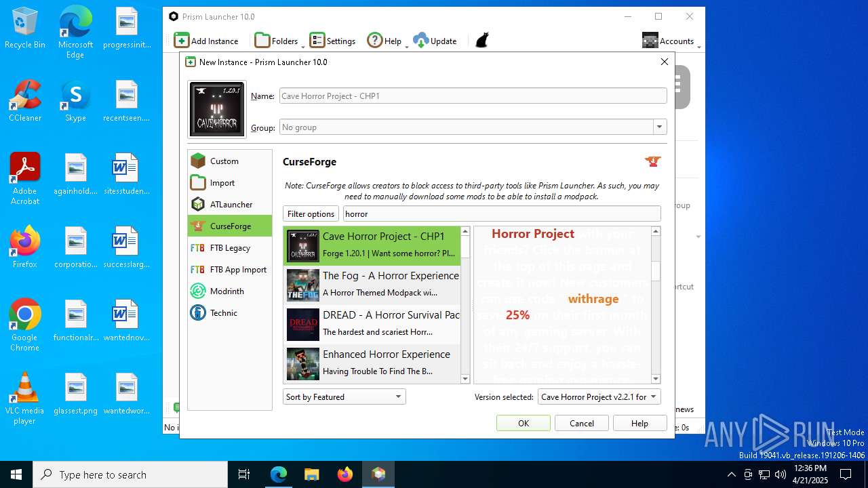This screenshot has width=868, height=488.
Task: Select Enhanced Horror Experience modpack
Action: point(372,363)
